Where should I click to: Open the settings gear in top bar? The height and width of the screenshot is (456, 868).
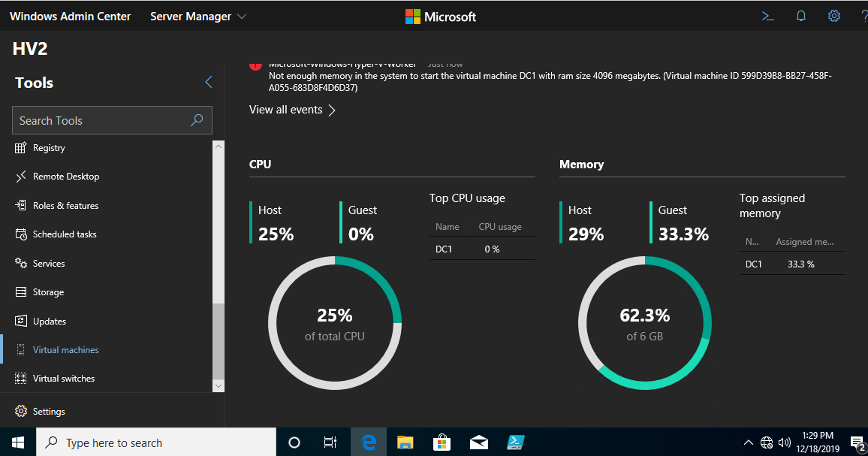[x=833, y=16]
